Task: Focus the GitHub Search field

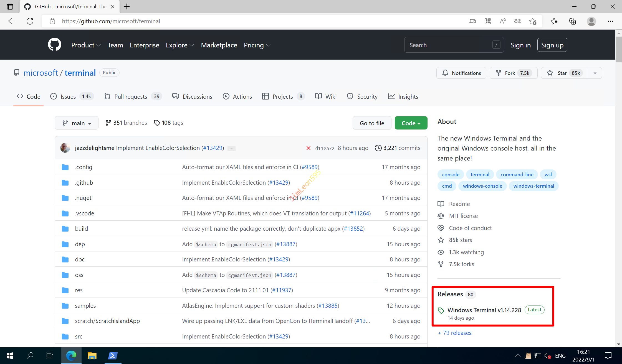Action: coord(449,45)
